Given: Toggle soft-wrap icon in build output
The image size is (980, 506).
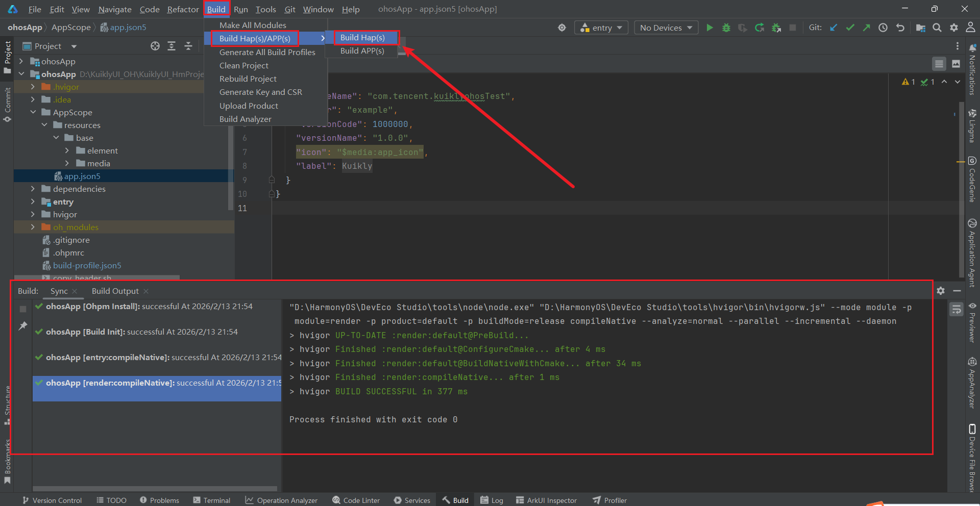Looking at the screenshot, I should pos(957,309).
